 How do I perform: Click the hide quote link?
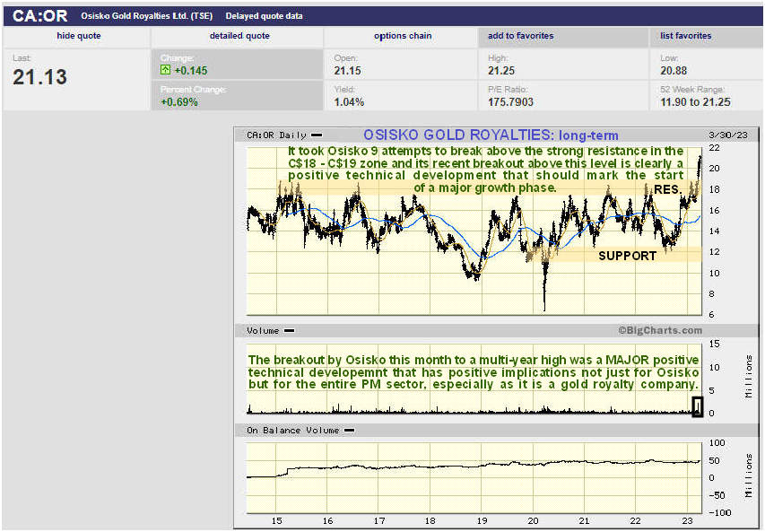point(79,36)
